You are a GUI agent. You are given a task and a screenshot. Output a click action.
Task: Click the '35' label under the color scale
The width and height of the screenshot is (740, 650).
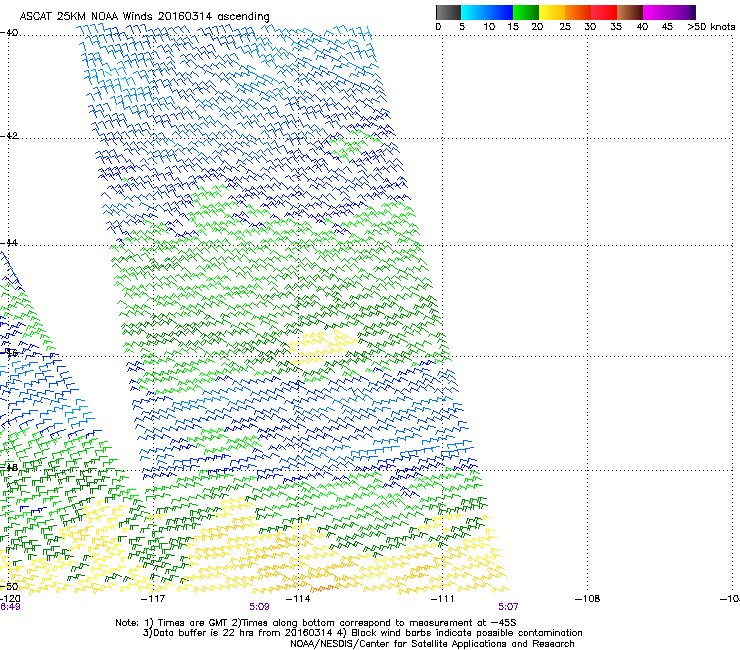coord(616,26)
